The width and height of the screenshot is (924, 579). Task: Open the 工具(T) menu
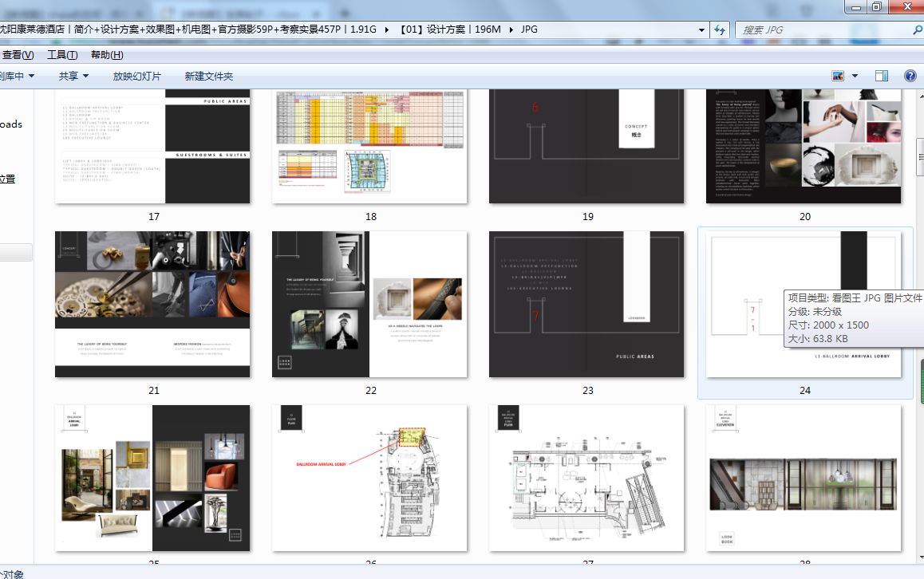click(x=62, y=55)
